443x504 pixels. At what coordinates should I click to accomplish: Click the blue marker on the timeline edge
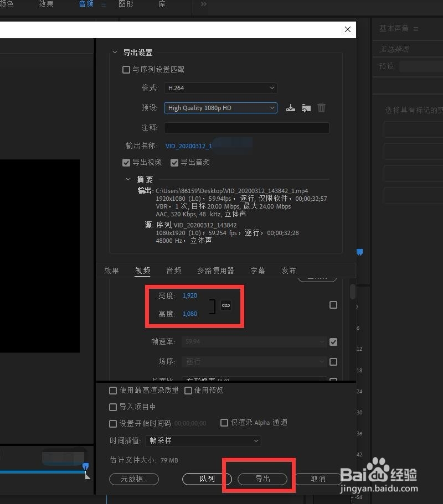pos(360,252)
